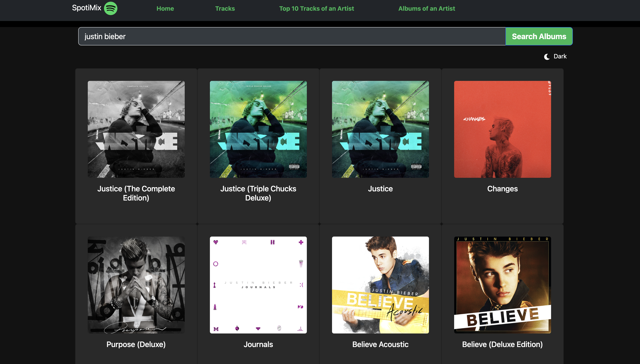The image size is (640, 364).
Task: Open the white Journals album cover
Action: pyautogui.click(x=258, y=285)
